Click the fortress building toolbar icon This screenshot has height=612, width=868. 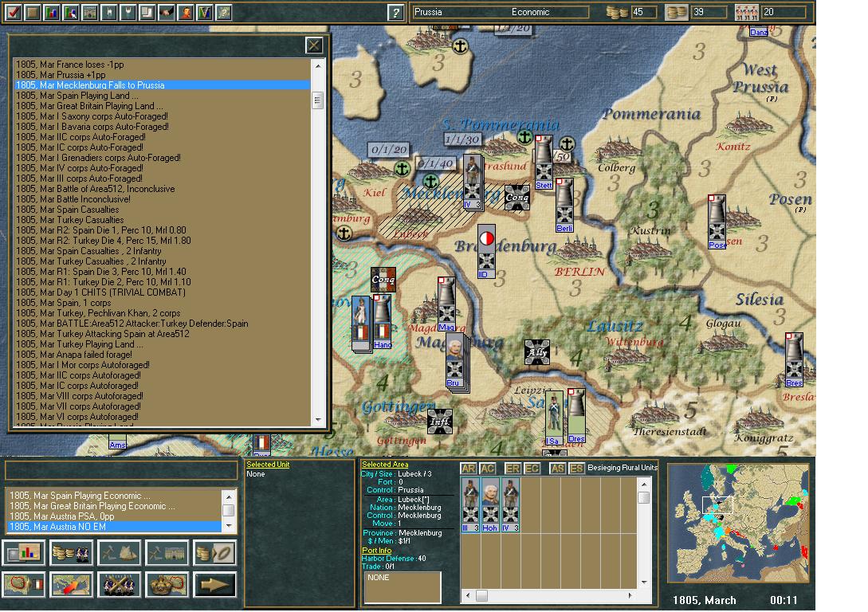tap(90, 12)
